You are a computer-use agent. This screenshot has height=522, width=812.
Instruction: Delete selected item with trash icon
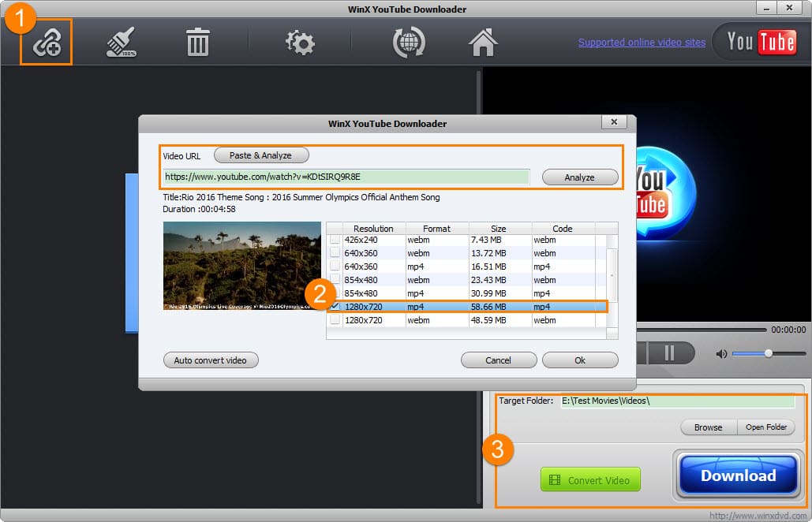click(197, 43)
